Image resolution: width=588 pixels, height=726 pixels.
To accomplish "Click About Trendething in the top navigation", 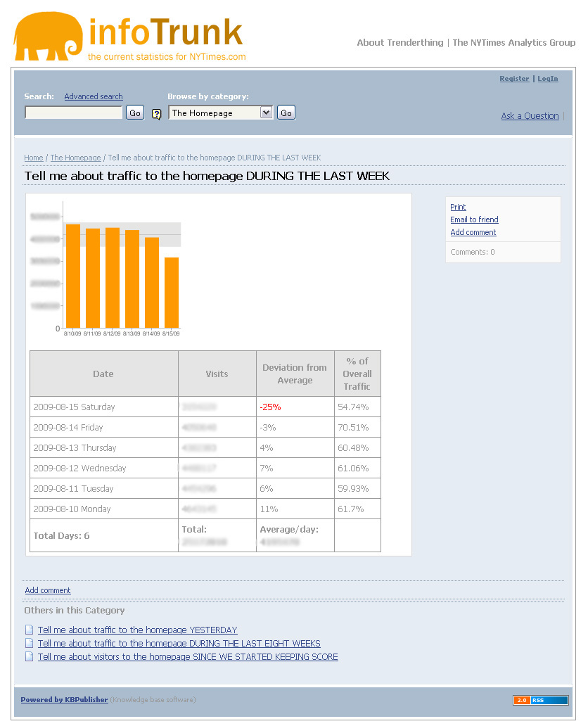I will tap(400, 42).
